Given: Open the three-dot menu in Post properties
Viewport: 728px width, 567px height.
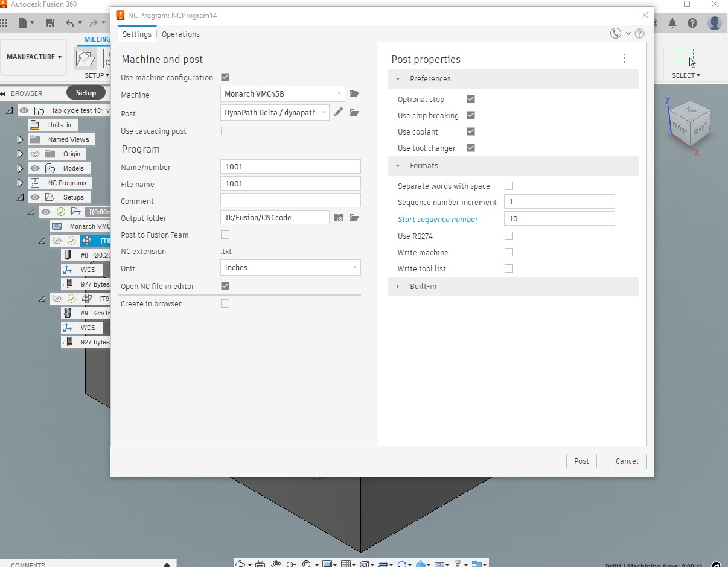Looking at the screenshot, I should [x=624, y=58].
